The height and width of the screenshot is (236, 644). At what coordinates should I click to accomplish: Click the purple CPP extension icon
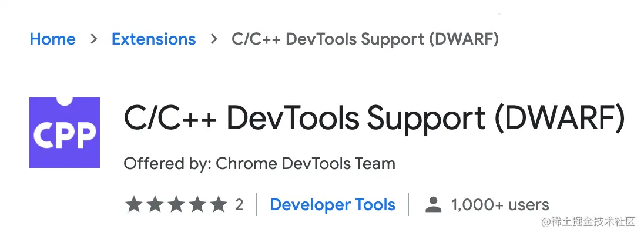(x=65, y=133)
